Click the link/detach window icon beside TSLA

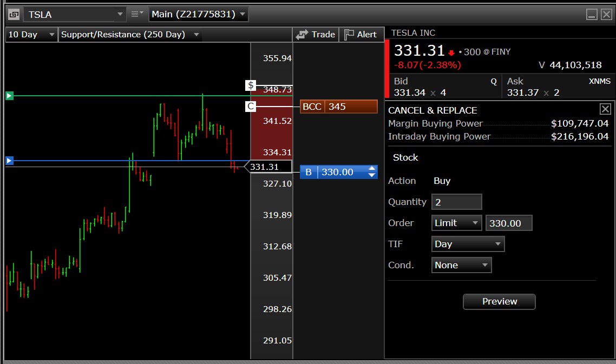(x=14, y=15)
